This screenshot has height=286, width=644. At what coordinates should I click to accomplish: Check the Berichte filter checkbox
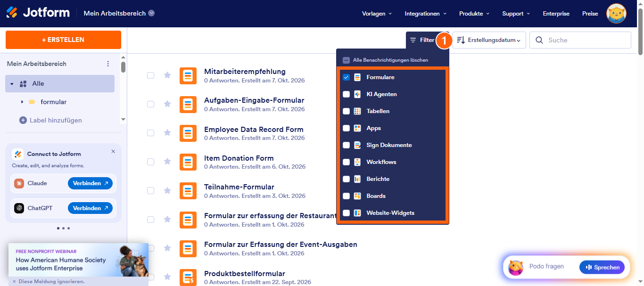[x=346, y=179]
